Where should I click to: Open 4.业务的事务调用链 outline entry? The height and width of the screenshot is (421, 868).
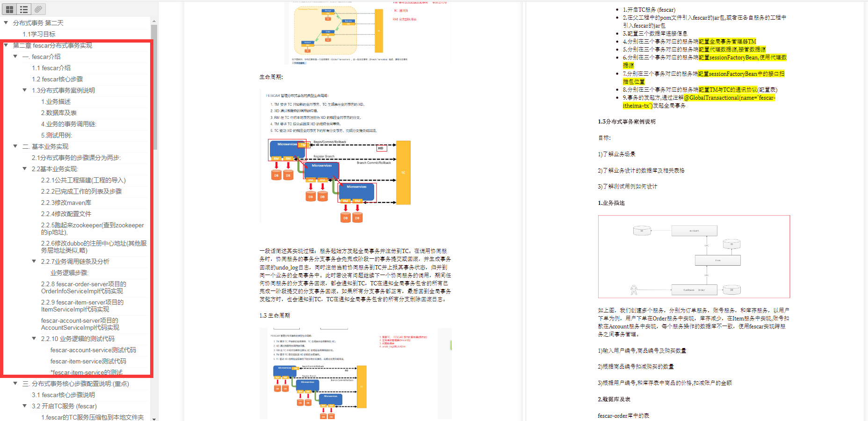(69, 124)
